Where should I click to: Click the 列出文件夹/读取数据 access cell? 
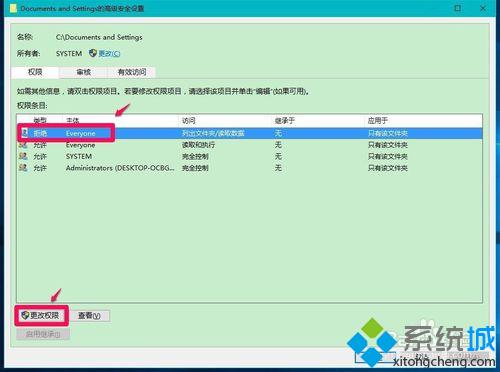(x=213, y=133)
